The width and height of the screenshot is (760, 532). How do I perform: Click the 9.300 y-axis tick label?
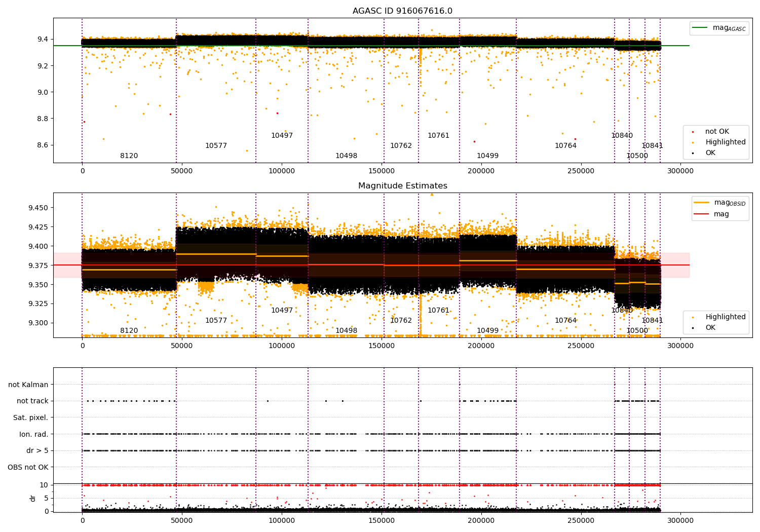pyautogui.click(x=39, y=323)
